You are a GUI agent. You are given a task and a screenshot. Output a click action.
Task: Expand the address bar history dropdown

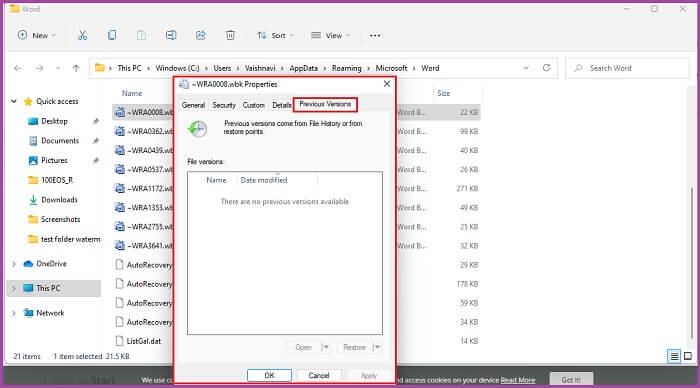[526, 68]
